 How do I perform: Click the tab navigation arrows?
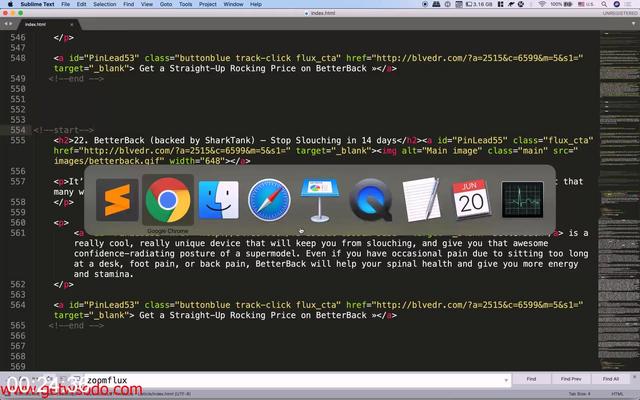(8, 24)
